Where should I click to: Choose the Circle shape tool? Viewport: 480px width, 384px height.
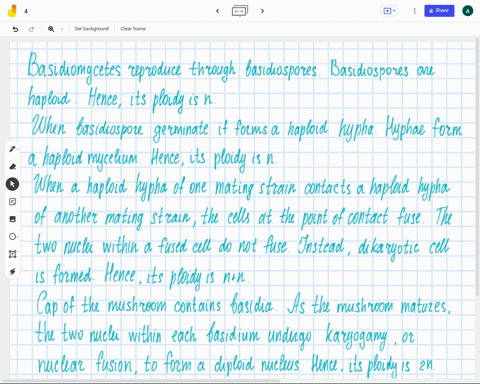pyautogui.click(x=12, y=237)
